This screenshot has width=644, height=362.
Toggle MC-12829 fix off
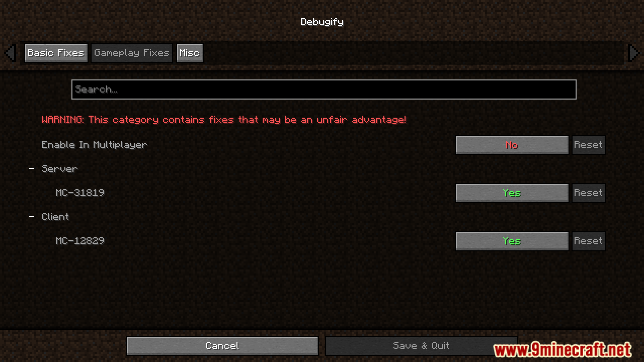pyautogui.click(x=512, y=241)
